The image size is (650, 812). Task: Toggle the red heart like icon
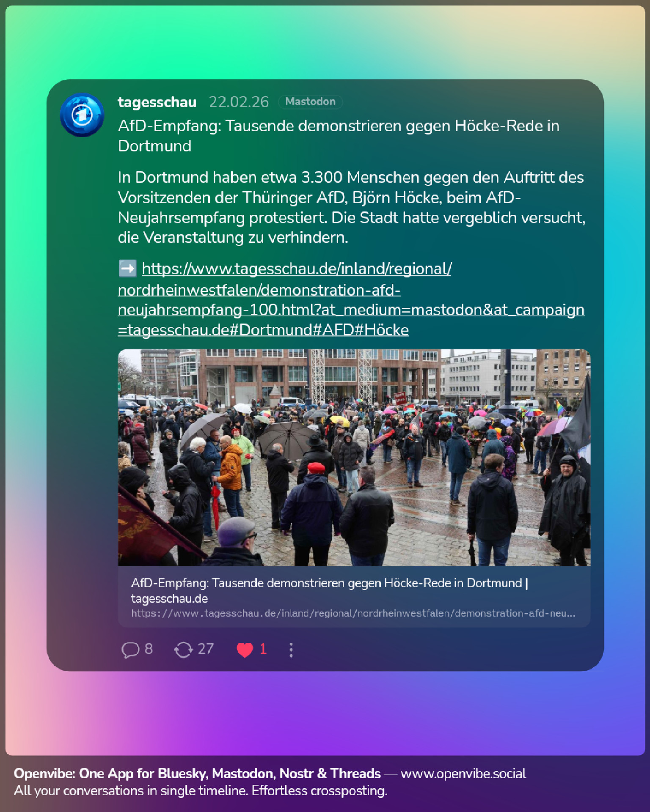pos(245,650)
